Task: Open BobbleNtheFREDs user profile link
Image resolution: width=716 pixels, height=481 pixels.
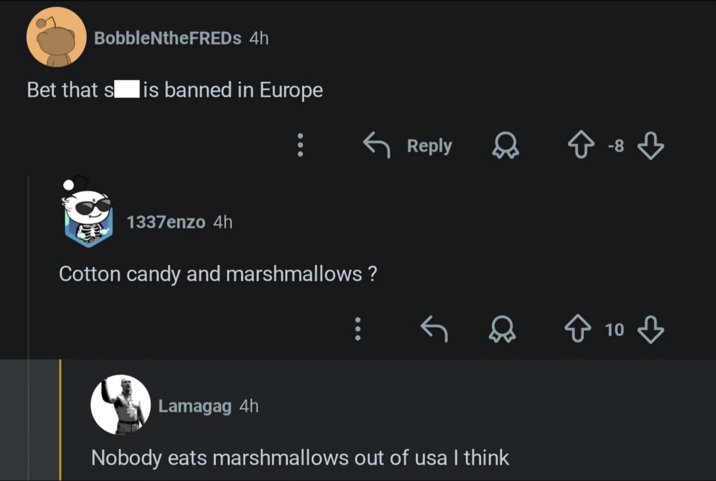Action: [167, 38]
